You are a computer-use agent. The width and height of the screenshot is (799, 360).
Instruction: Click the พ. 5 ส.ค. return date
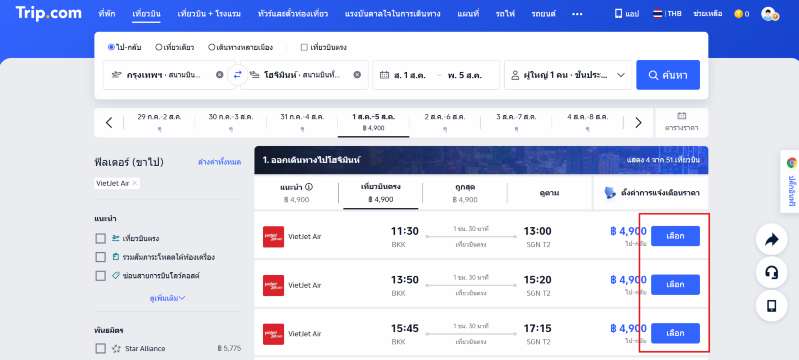point(465,75)
